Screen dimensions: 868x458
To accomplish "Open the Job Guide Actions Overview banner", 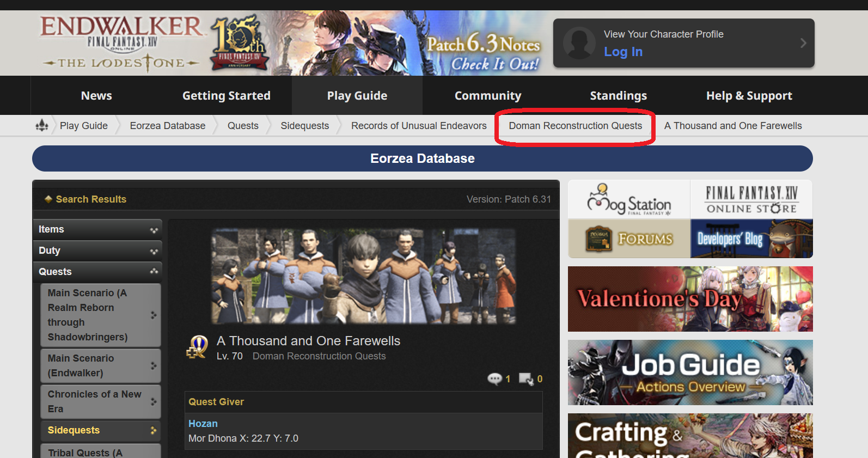I will tap(690, 372).
